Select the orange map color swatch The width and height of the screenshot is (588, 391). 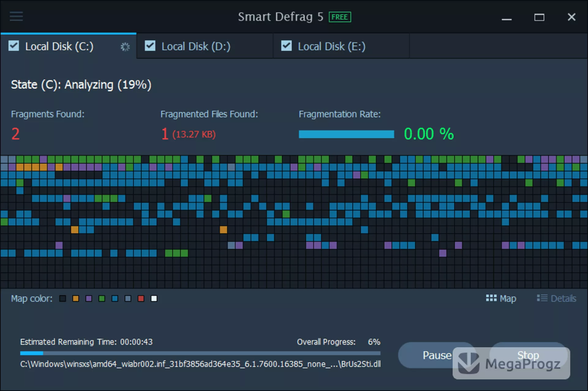click(x=76, y=299)
